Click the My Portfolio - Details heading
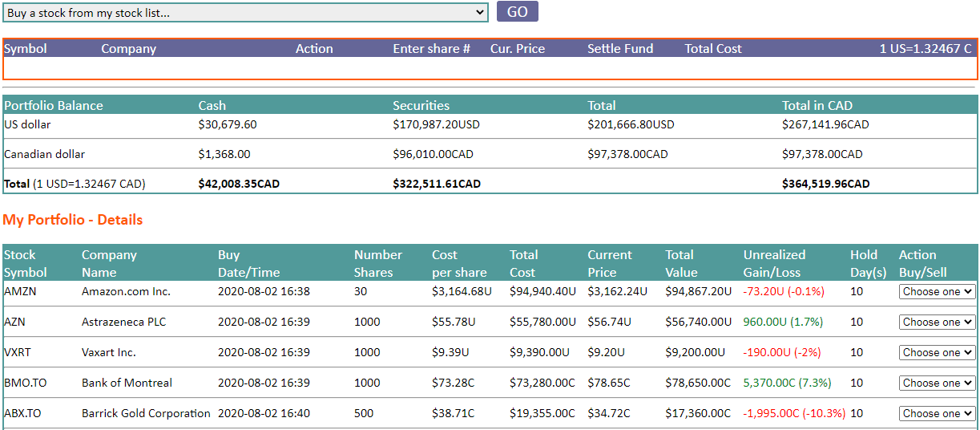The width and height of the screenshot is (980, 430). point(73,220)
